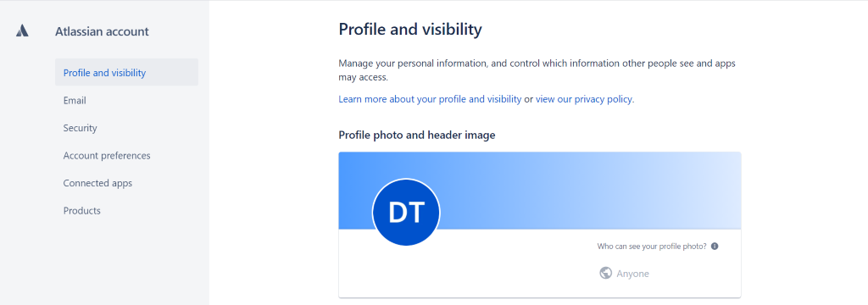Click the Profile photo and header image heading

(x=417, y=135)
